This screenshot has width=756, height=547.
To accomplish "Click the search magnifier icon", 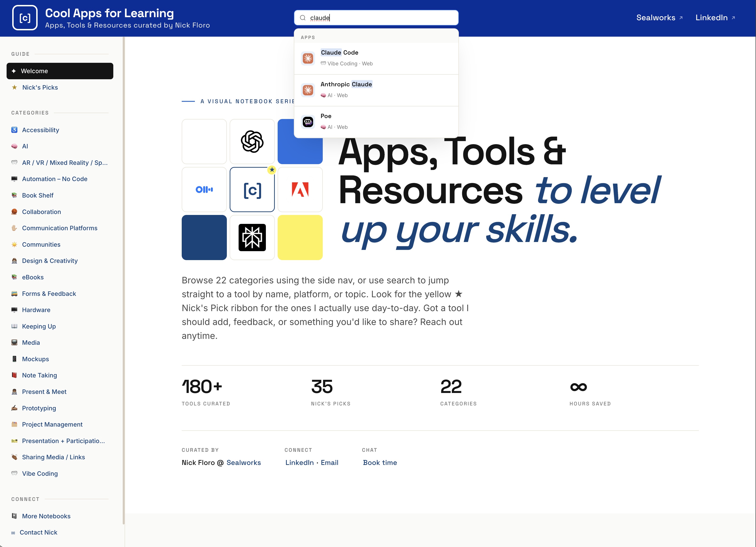I will point(303,18).
